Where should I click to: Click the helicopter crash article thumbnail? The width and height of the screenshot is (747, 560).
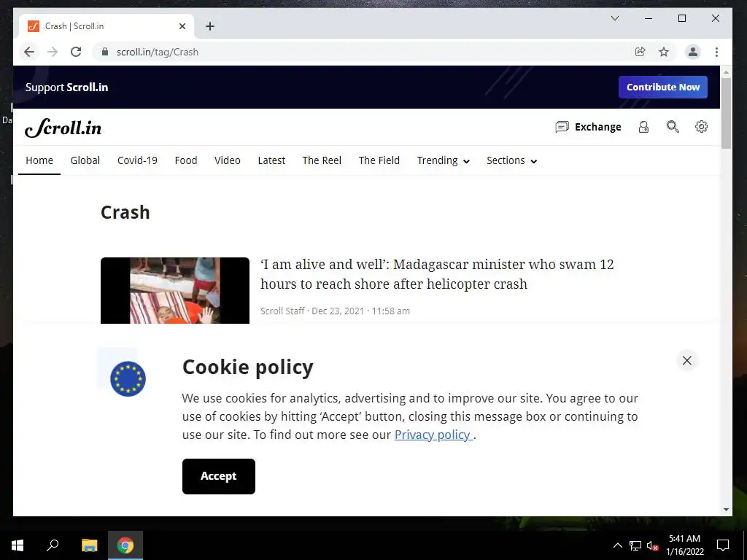[175, 290]
